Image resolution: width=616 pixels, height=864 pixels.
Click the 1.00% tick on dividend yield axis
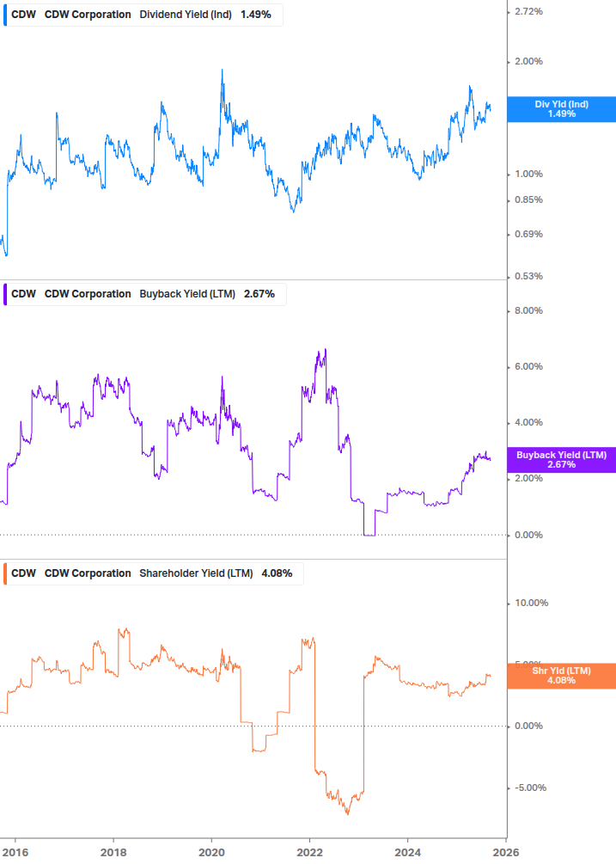click(x=528, y=175)
